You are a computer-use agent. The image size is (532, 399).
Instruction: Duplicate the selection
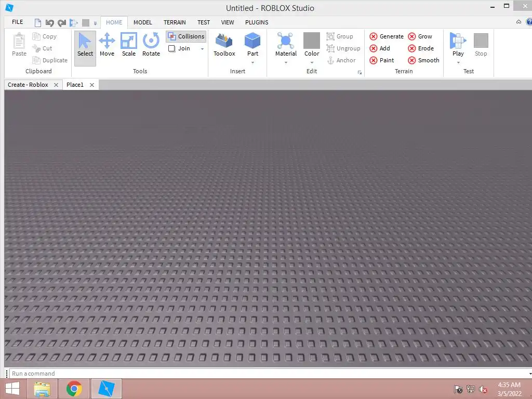click(50, 60)
